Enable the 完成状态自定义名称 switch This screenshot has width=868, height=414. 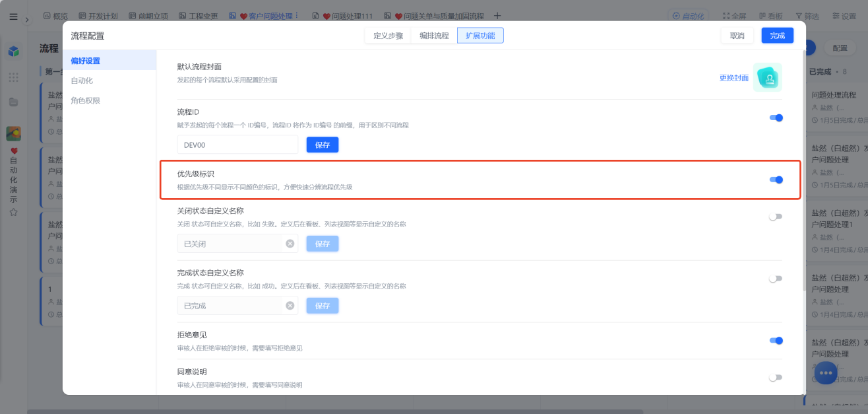(776, 279)
